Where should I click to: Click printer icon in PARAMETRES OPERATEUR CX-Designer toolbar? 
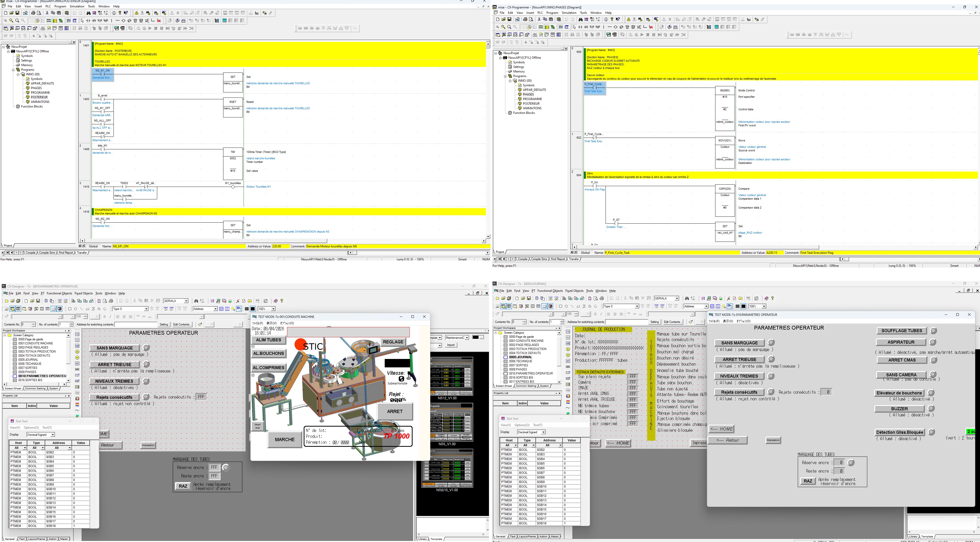[111, 301]
